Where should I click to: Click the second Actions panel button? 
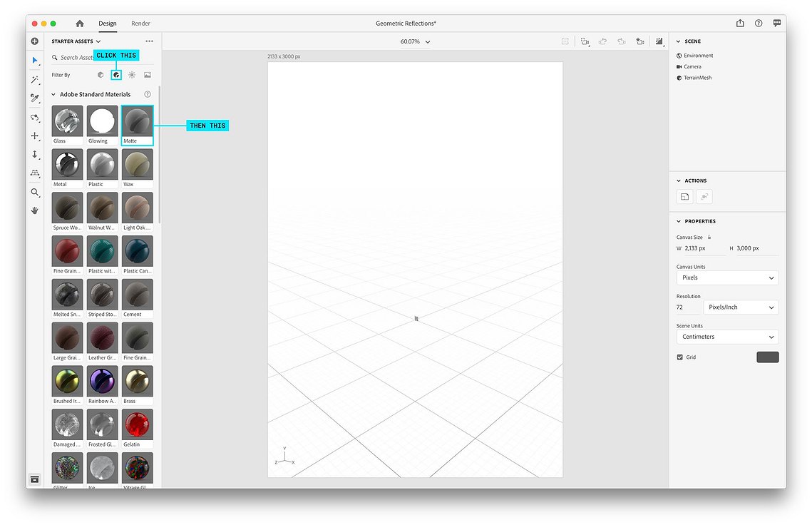704,196
